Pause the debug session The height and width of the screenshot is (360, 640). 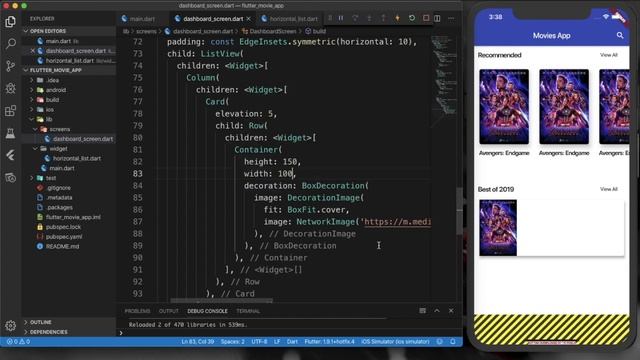[341, 18]
